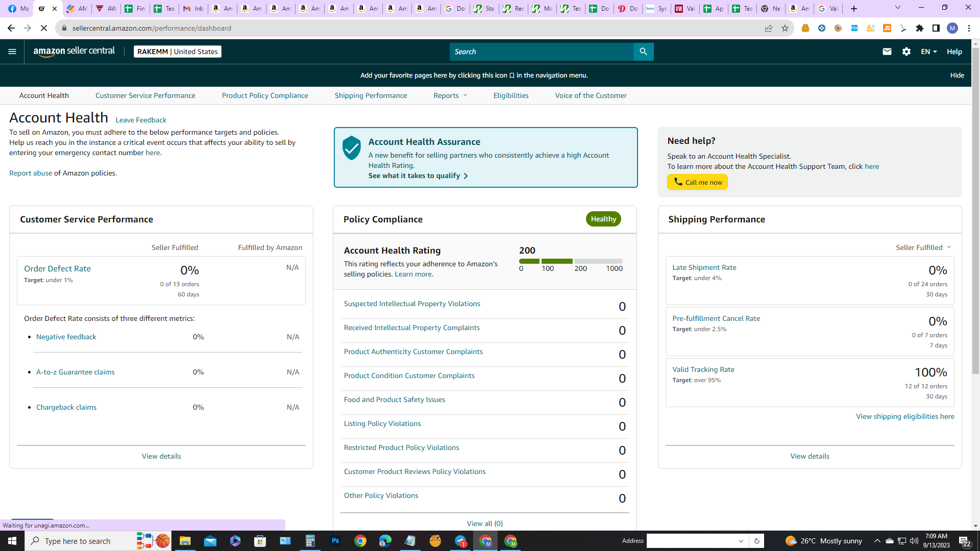
Task: Open the Seller Fulfilled shipping dropdown
Action: click(x=923, y=247)
